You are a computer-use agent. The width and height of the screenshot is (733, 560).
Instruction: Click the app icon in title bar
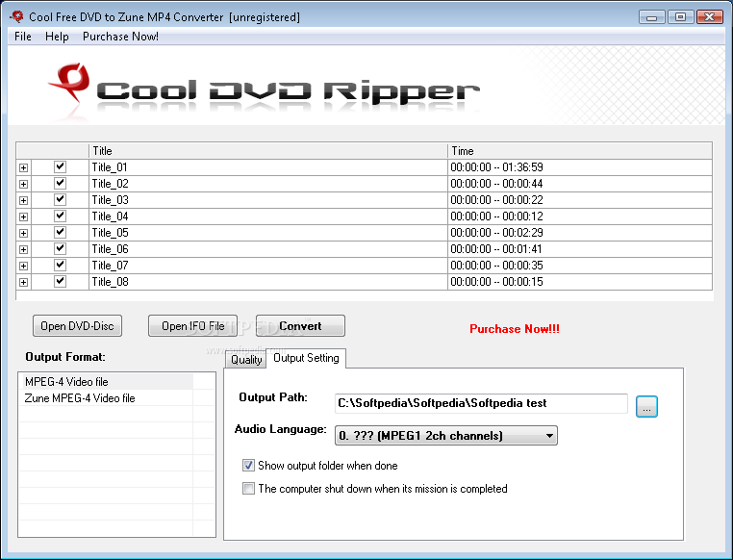pos(16,16)
